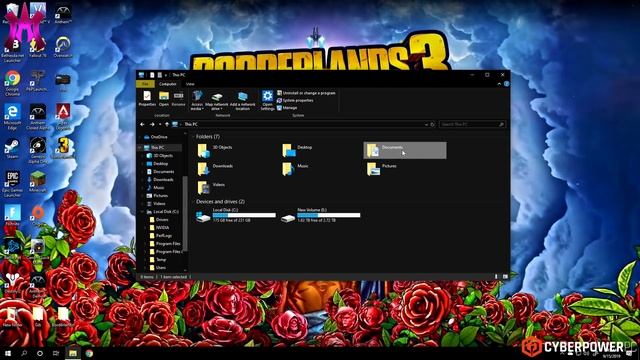Click System properties in the ribbon
This screenshot has width=640, height=360.
[x=295, y=100]
